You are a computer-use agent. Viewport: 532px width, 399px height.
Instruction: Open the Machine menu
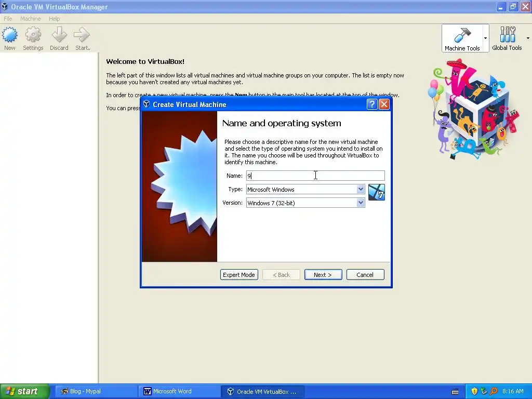click(30, 19)
